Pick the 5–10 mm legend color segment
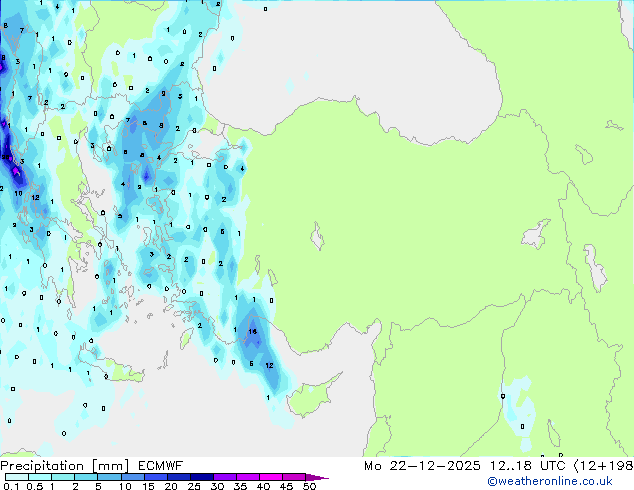Image resolution: width=634 pixels, height=490 pixels. pos(109,477)
